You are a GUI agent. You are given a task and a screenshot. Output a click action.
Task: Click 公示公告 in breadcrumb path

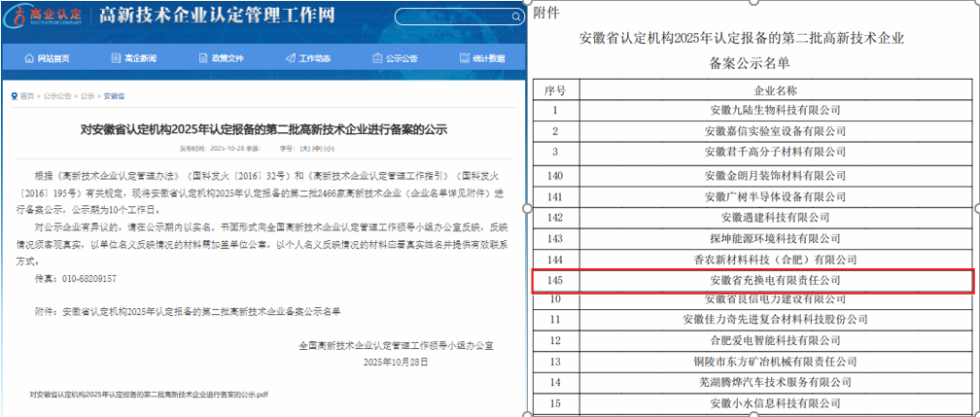(57, 96)
